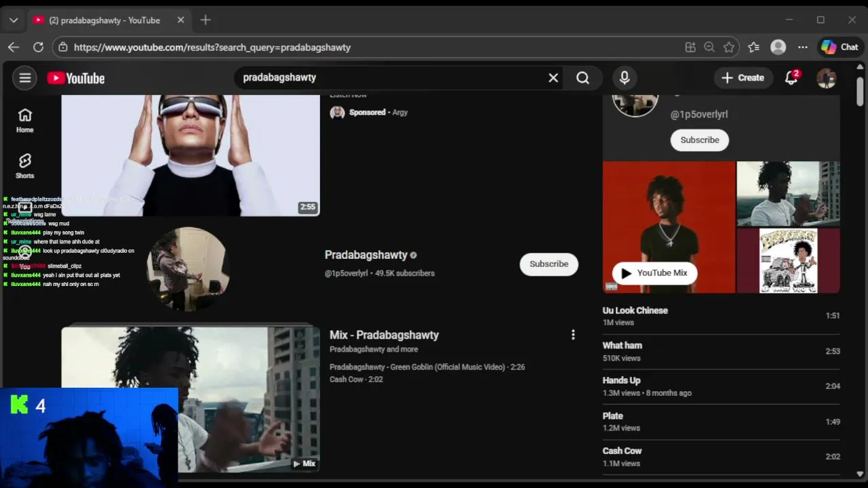The height and width of the screenshot is (488, 868).
Task: Clear the search box with the X icon
Action: (x=553, y=78)
